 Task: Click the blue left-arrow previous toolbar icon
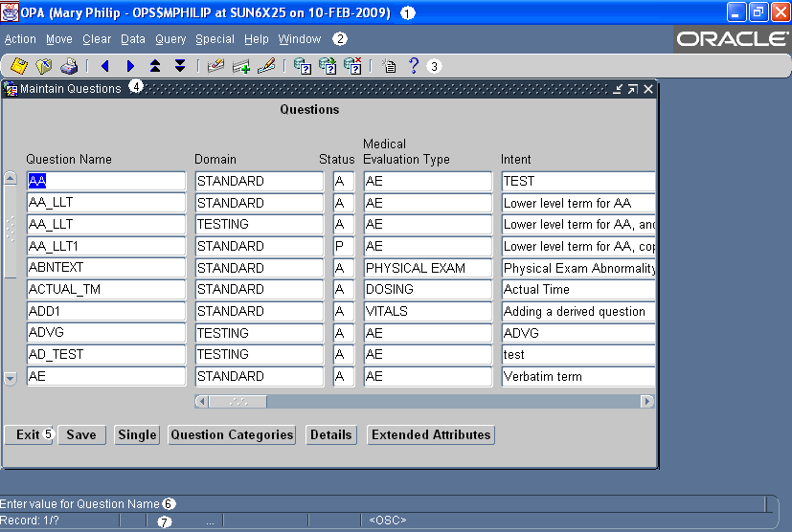coord(105,66)
